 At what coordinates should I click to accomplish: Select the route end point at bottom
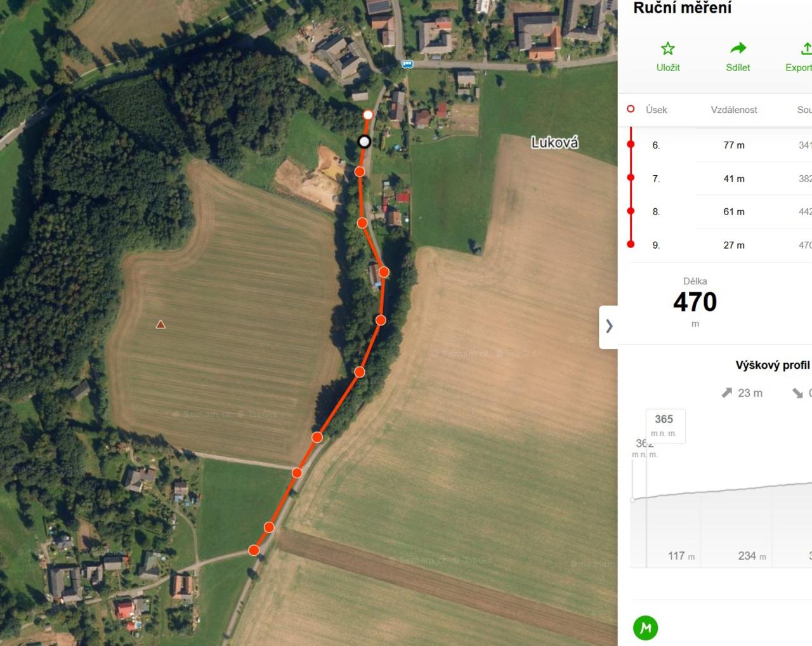(x=254, y=550)
